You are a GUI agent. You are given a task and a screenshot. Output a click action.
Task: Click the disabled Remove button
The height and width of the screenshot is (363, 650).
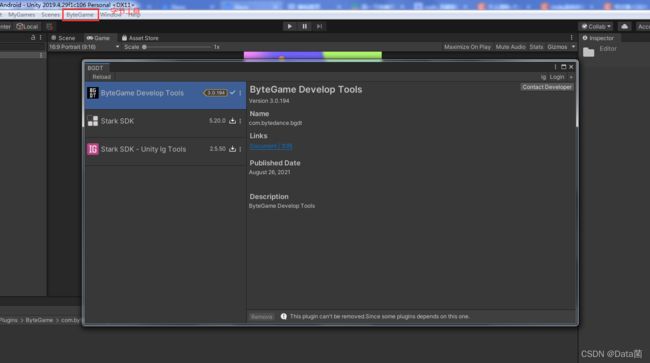(262, 317)
